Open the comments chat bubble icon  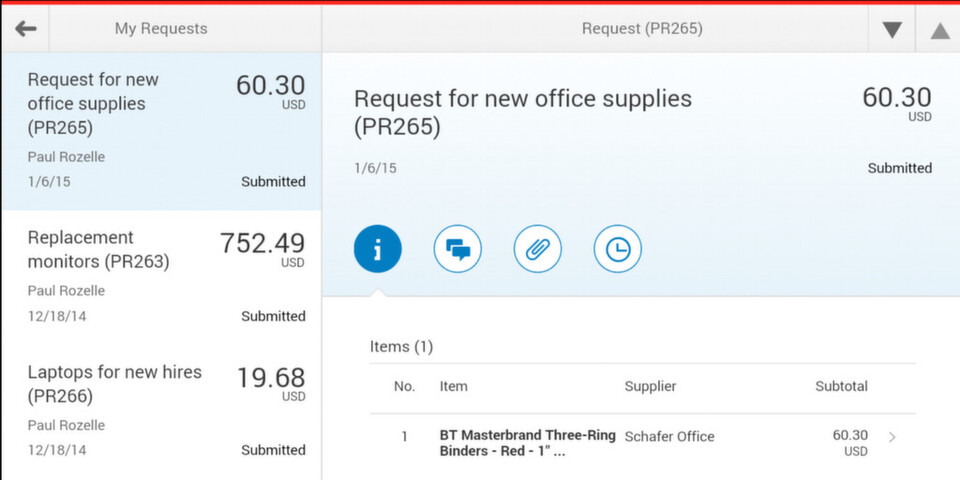tap(457, 249)
